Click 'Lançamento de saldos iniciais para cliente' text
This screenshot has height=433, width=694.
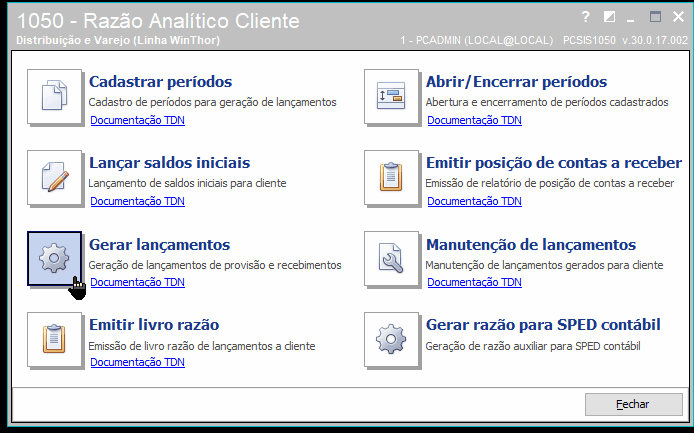pyautogui.click(x=187, y=183)
